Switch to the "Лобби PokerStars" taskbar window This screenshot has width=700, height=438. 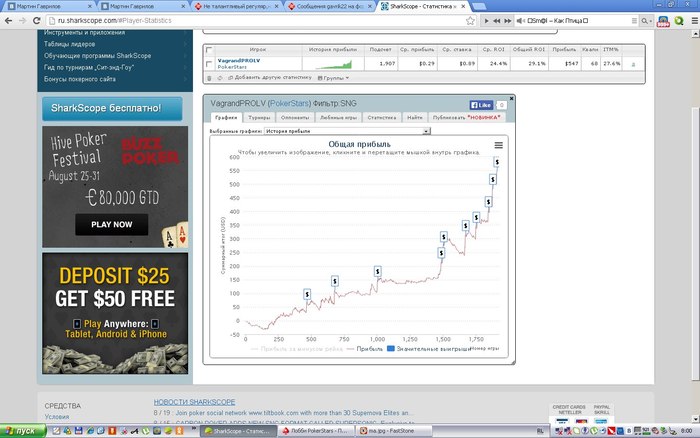tap(317, 431)
